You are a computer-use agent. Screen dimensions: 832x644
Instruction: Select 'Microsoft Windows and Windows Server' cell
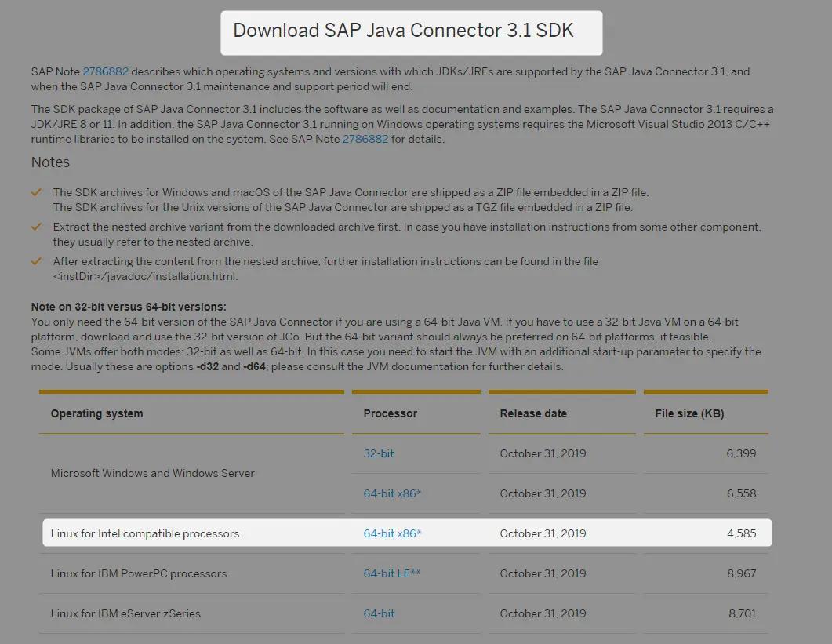tap(152, 473)
